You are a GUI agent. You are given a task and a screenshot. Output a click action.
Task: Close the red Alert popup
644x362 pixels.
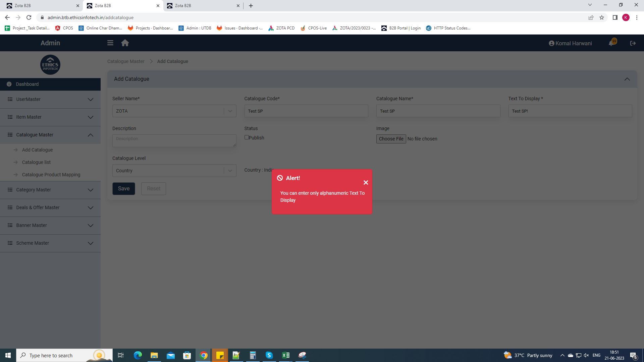(366, 183)
